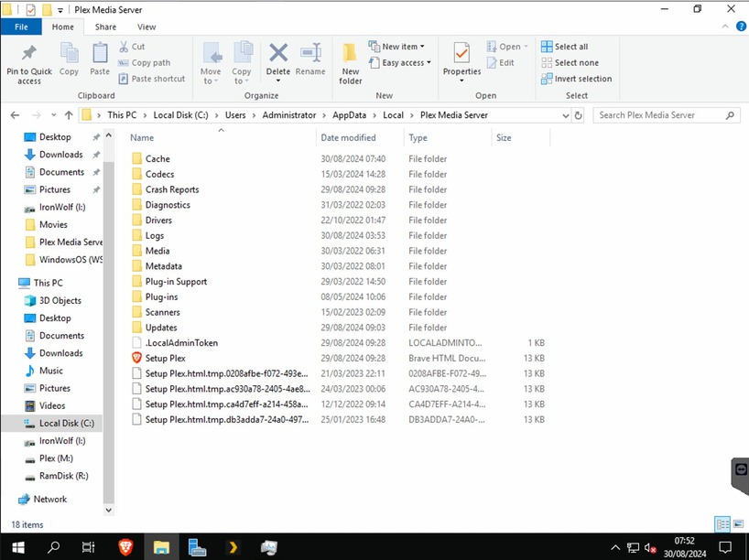Image resolution: width=749 pixels, height=560 pixels.
Task: Click Paste shortcut in the ribbon
Action: point(152,79)
